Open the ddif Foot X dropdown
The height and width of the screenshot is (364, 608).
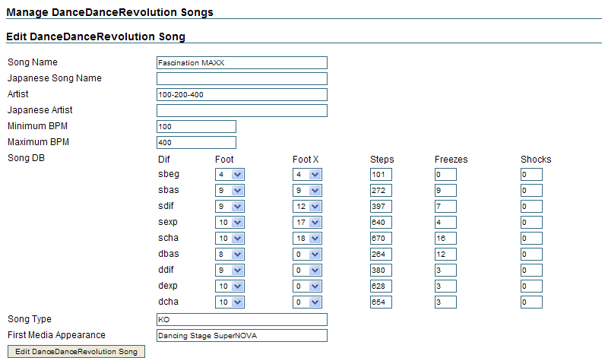pyautogui.click(x=307, y=271)
